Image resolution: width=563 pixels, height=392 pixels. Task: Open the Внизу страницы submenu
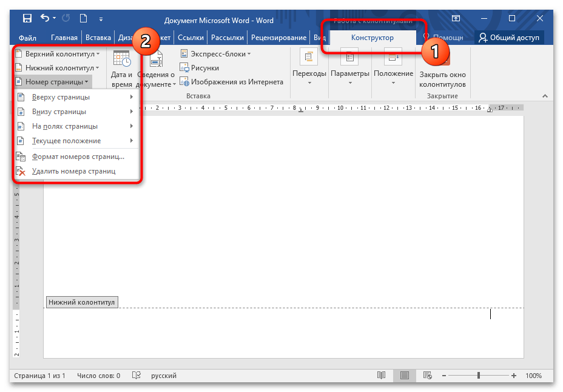click(x=76, y=112)
